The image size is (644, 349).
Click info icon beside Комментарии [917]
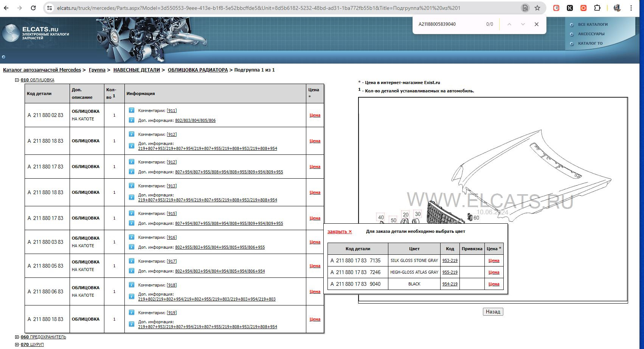point(132,261)
